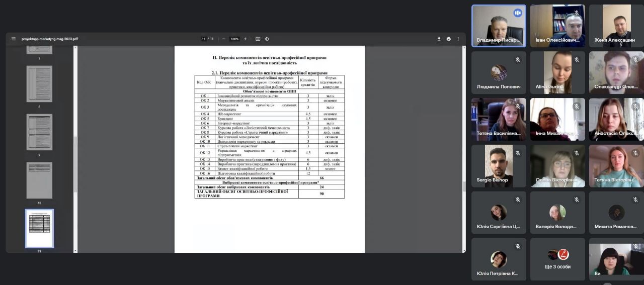Click the muted mic icon on Іван Олексійович tile
644x285 pixels.
[x=577, y=13]
